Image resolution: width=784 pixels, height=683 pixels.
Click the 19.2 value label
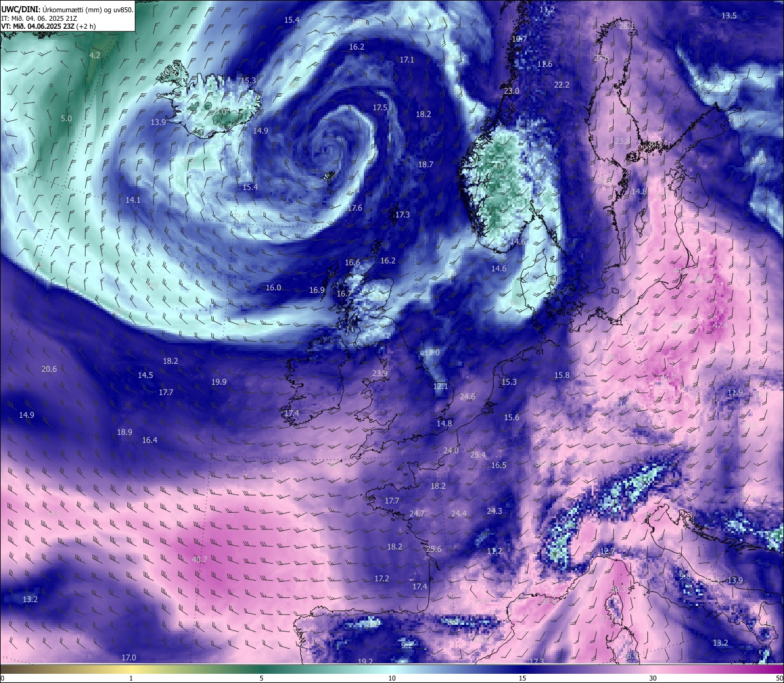365,662
